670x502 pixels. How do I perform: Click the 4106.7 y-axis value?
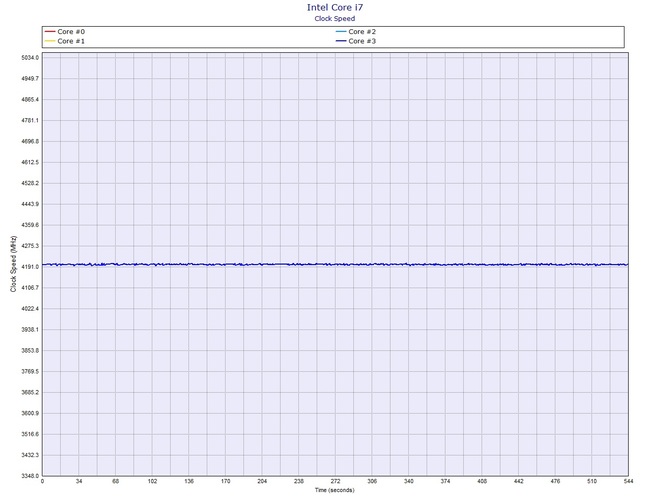click(30, 288)
